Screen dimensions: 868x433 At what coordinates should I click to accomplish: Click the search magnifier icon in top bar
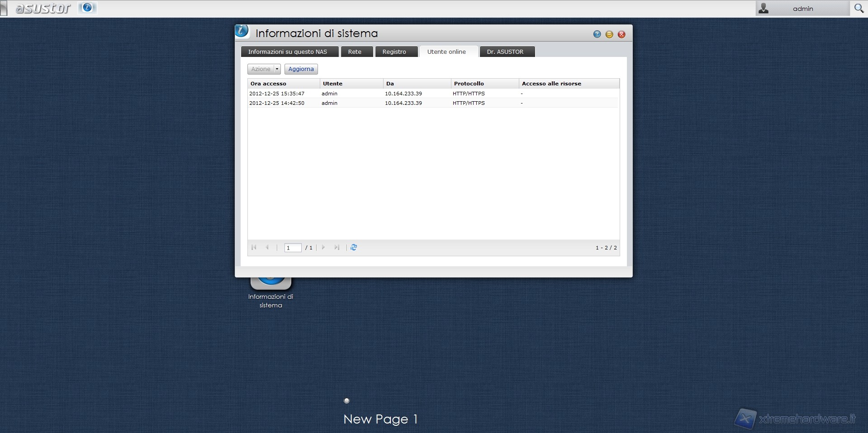coord(859,8)
